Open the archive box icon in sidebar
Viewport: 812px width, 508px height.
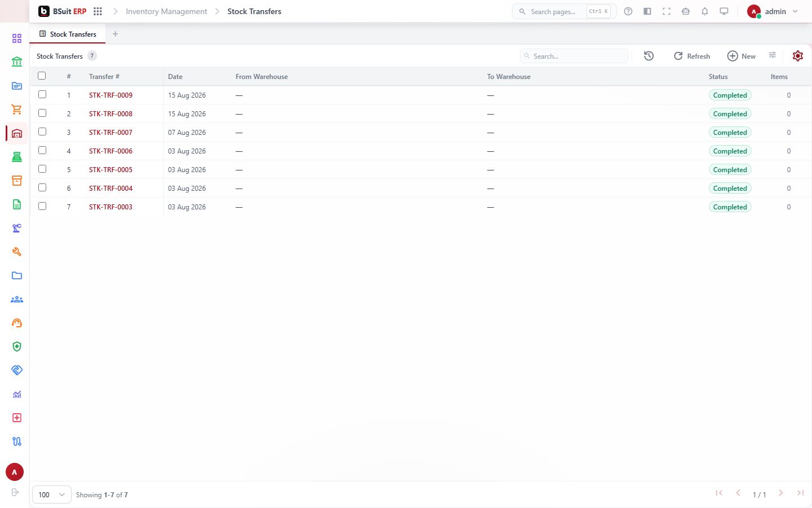coord(17,181)
